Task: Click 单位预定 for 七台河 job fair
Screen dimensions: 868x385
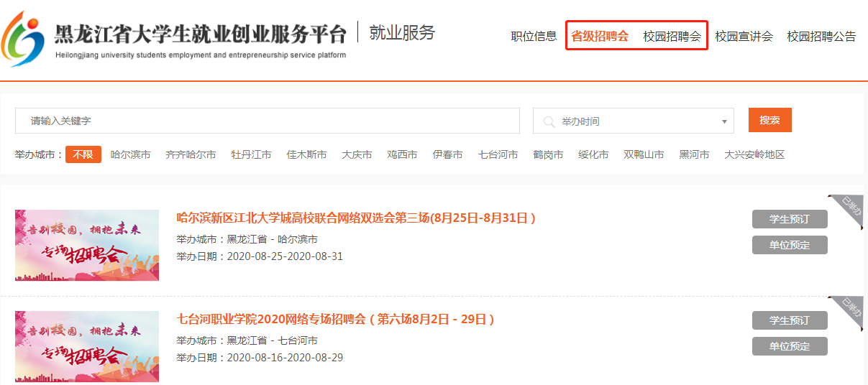Action: [x=790, y=346]
